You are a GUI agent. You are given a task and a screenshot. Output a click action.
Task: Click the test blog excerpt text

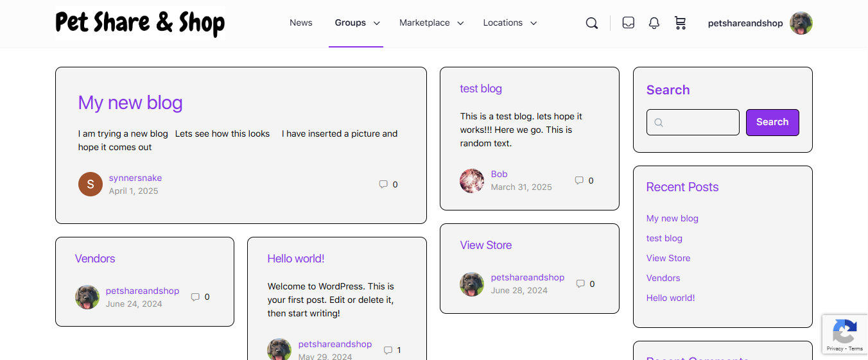click(x=521, y=130)
